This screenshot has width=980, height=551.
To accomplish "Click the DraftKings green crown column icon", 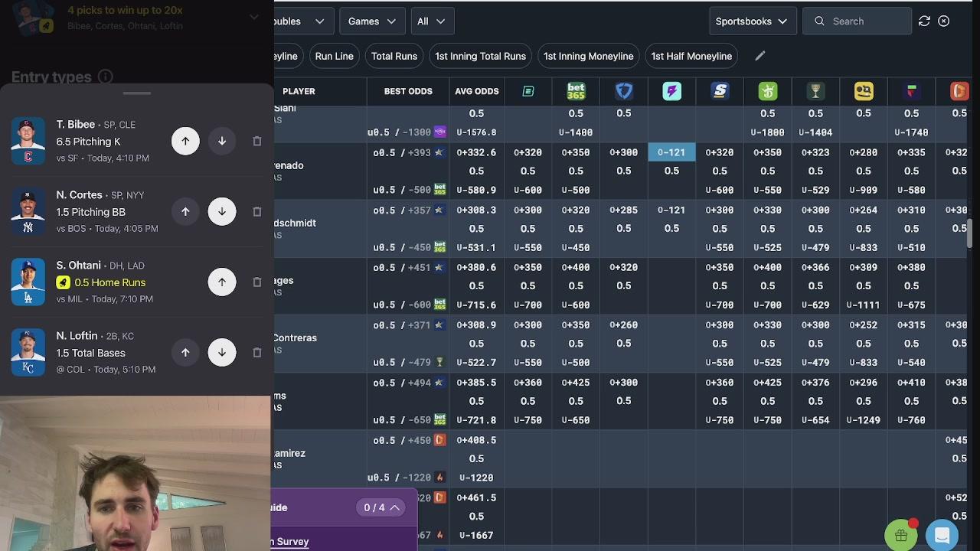I will coord(768,91).
